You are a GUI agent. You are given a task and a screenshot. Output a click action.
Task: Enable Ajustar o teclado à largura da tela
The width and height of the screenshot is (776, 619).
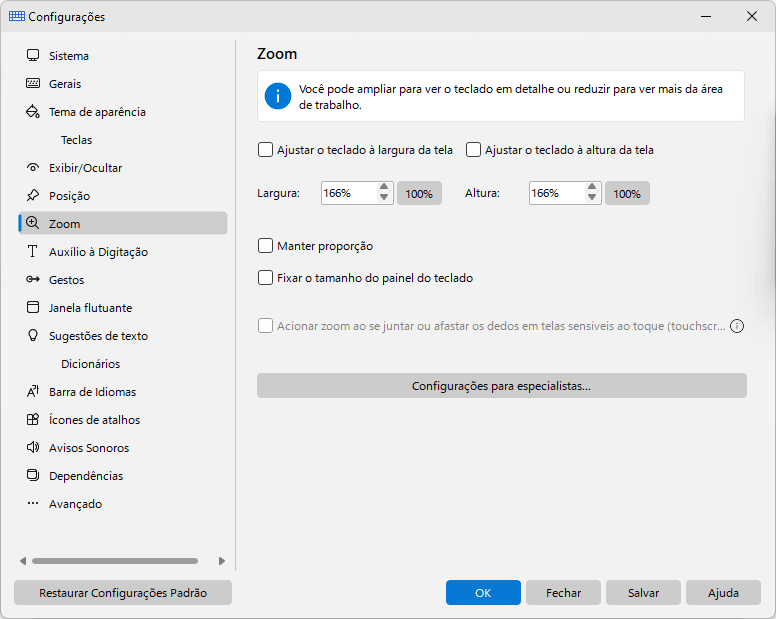[265, 150]
